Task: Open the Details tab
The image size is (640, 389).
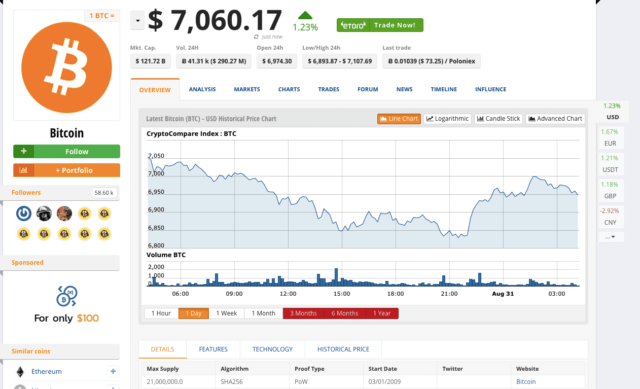Action: tap(162, 349)
